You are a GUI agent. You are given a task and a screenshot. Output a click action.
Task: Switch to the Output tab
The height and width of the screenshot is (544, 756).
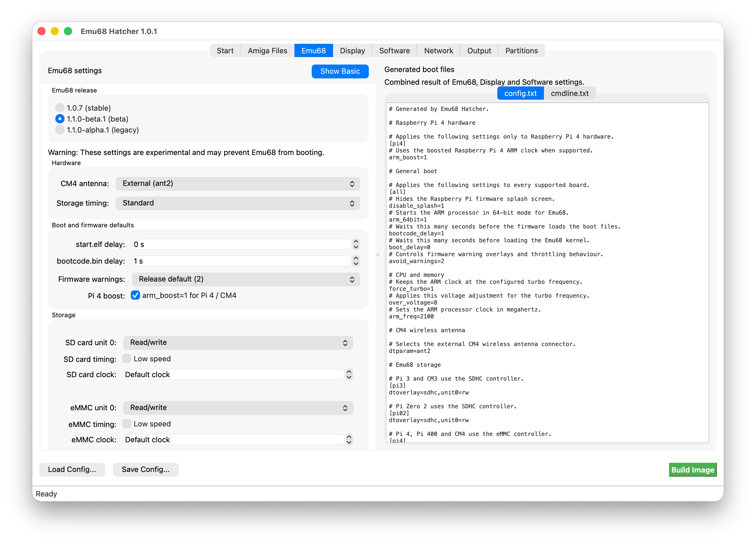click(479, 51)
